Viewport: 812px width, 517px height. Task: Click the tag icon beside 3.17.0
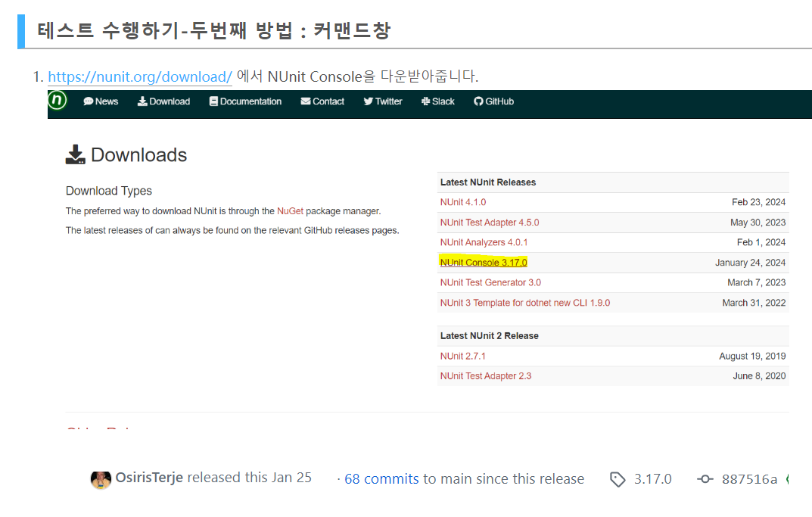click(x=618, y=479)
